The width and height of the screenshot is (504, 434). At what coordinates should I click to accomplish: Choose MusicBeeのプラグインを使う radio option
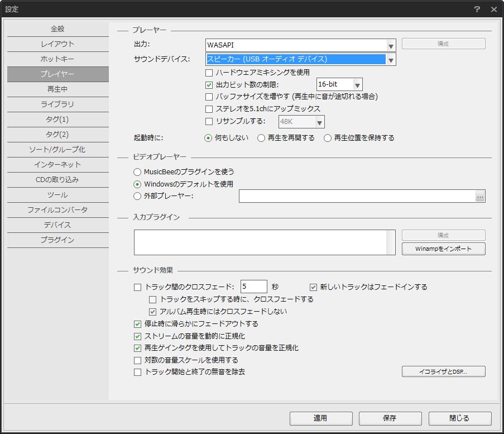pyautogui.click(x=137, y=172)
